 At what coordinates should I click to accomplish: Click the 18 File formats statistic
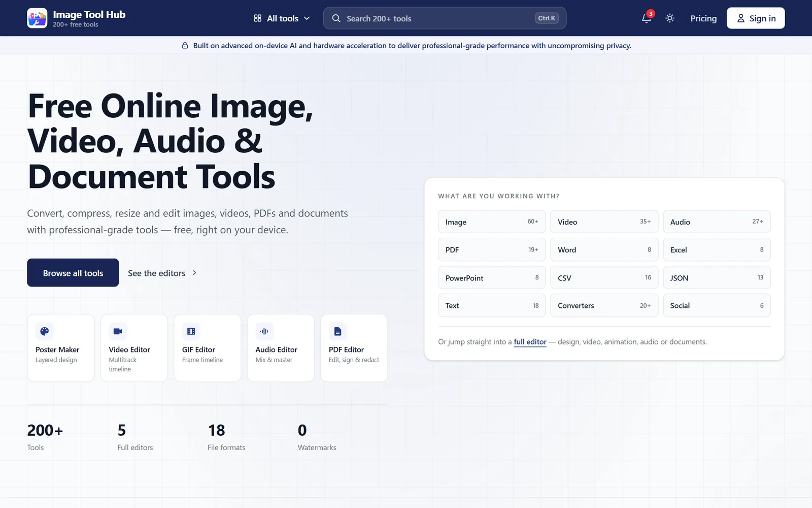click(226, 437)
